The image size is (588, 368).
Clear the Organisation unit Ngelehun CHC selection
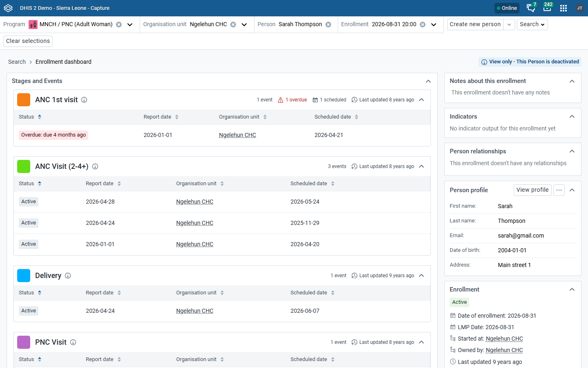coord(233,25)
